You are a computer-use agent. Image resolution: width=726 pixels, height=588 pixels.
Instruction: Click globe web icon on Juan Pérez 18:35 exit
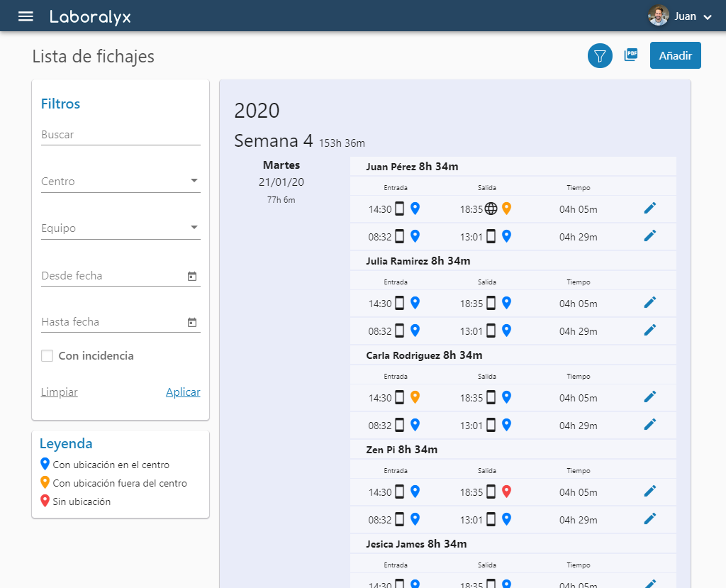pos(491,209)
